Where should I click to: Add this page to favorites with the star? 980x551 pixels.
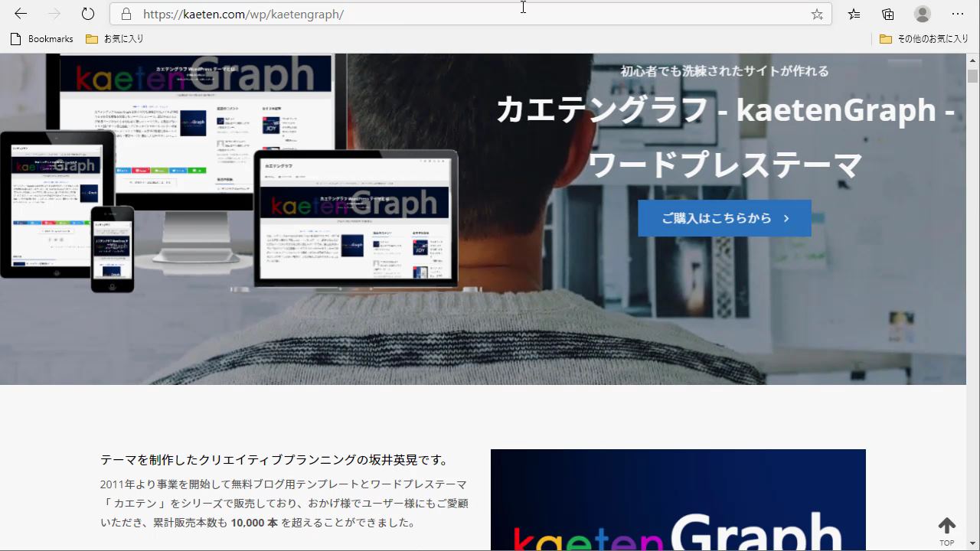(x=817, y=14)
